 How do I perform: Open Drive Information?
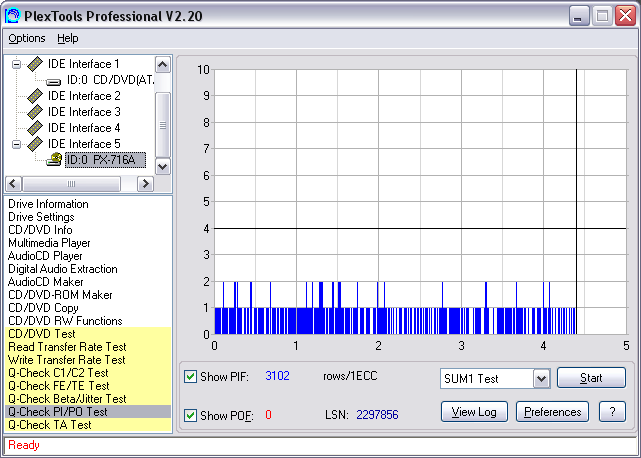click(48, 204)
